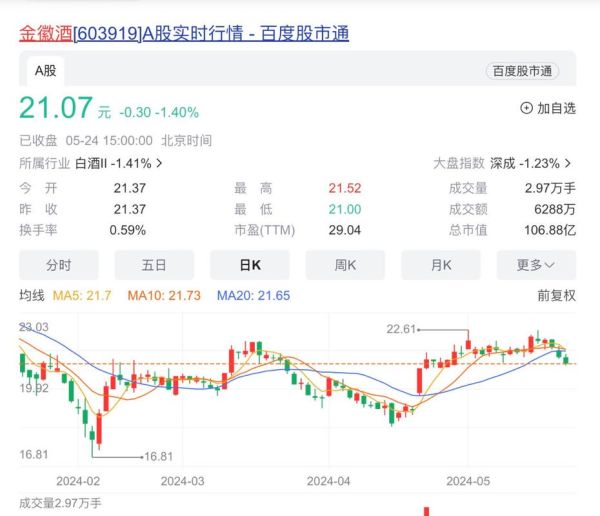The width and height of the screenshot is (600, 516).
Task: Click the 2024-04 date axis label
Action: pyautogui.click(x=329, y=481)
